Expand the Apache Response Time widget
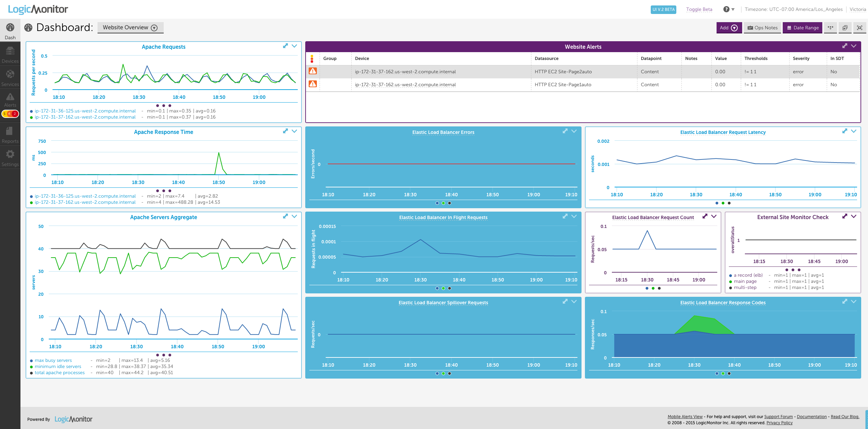868x429 pixels. pos(285,131)
